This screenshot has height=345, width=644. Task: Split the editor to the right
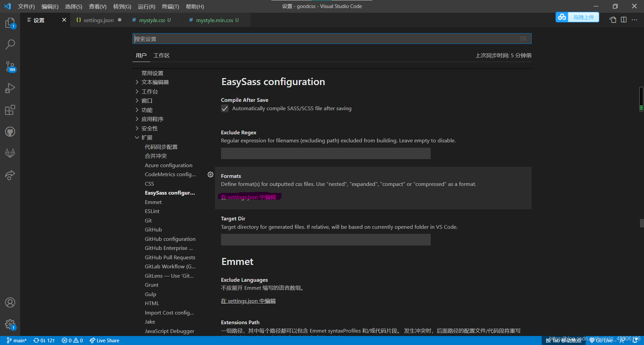624,20
